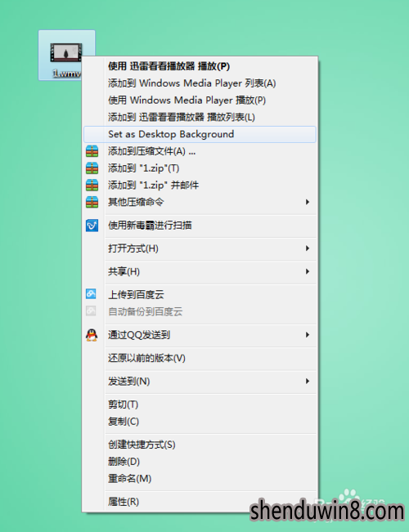Viewport: 409px width, 532px height.
Task: Click the WinRAR icon beside 其他压缩命令
Action: coord(92,202)
